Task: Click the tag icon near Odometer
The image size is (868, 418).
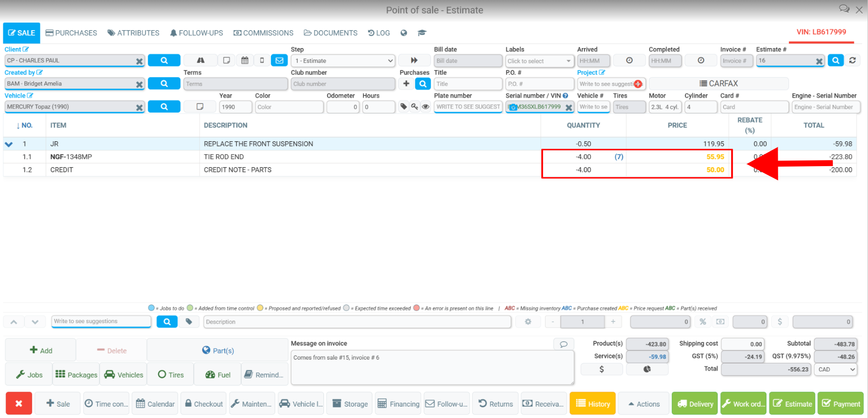Action: coord(403,106)
